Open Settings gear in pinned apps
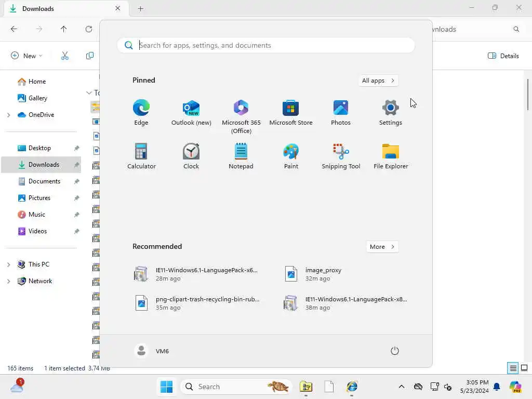Viewport: 532px width, 399px height. point(391,113)
